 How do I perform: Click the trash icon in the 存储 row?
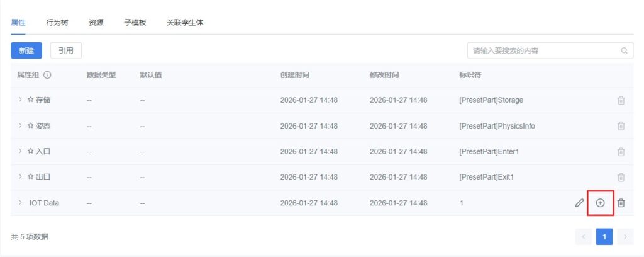point(621,100)
